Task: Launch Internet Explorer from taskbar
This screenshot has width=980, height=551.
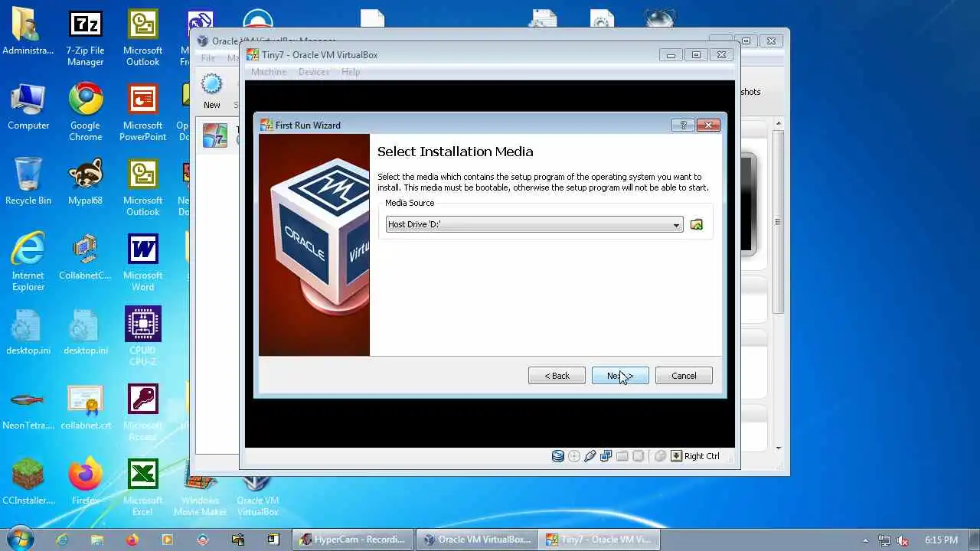Action: 62,540
